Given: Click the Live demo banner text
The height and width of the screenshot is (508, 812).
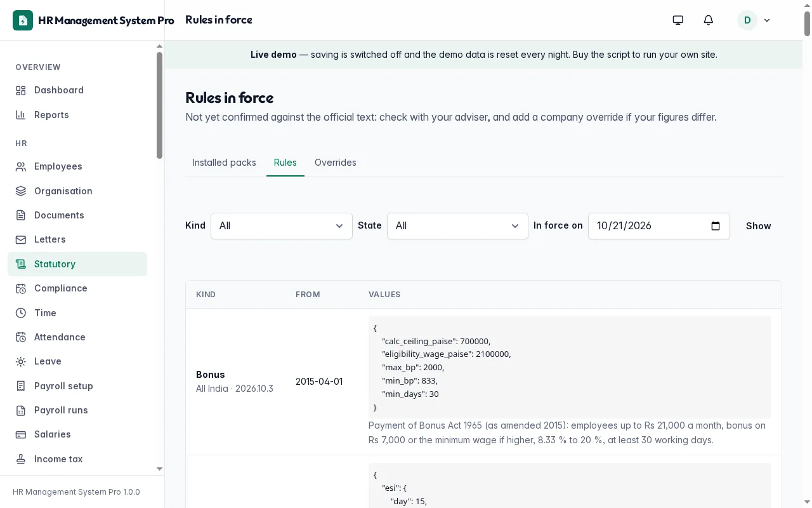Looking at the screenshot, I should point(484,55).
